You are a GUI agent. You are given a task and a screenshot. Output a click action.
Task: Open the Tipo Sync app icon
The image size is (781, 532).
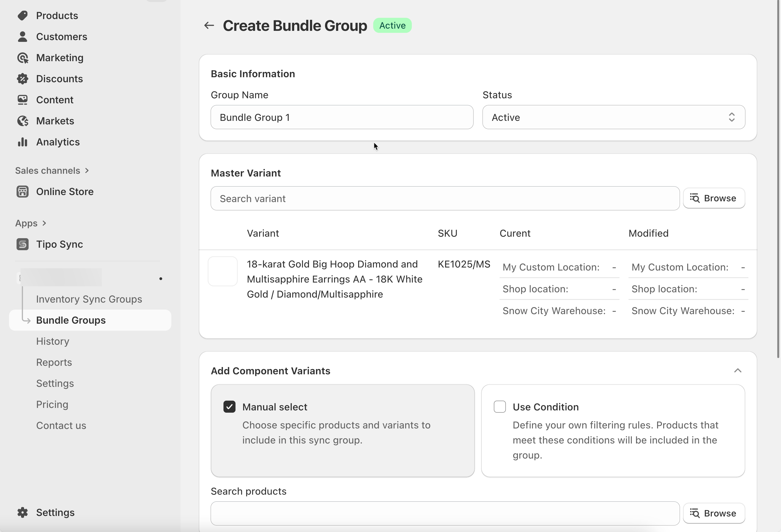23,244
